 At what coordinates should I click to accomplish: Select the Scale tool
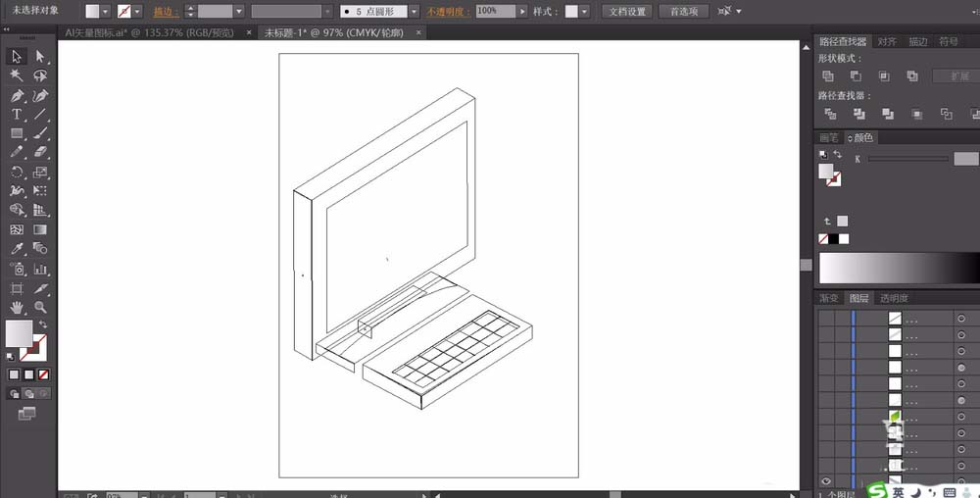point(40,172)
